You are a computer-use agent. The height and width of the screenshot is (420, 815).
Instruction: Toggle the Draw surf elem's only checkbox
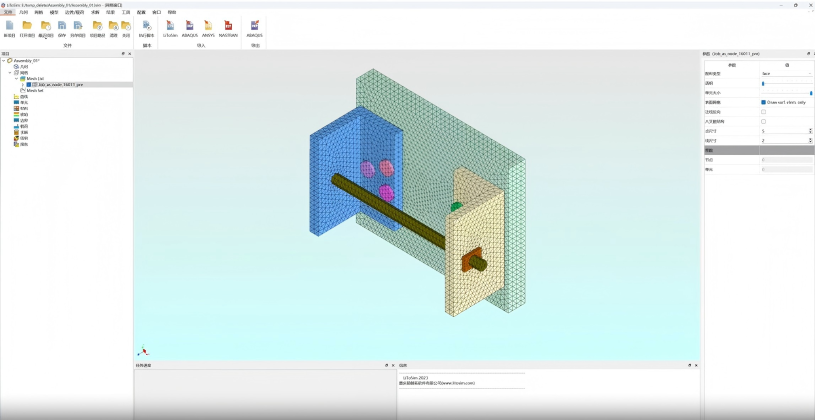click(764, 102)
